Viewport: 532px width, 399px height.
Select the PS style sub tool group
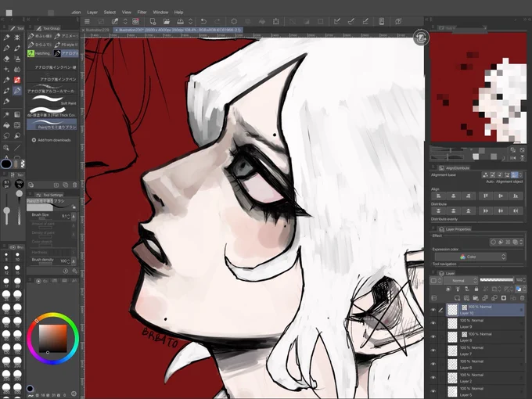point(66,45)
